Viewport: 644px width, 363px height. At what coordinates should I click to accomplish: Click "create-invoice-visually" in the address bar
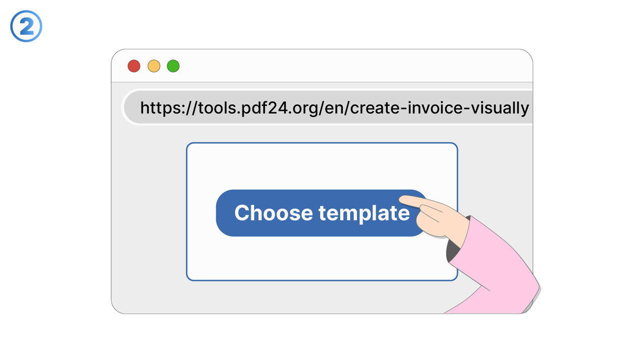click(x=439, y=108)
